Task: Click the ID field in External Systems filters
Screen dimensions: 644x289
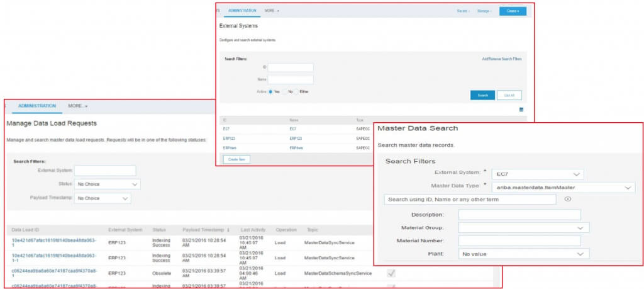Action: pos(291,67)
